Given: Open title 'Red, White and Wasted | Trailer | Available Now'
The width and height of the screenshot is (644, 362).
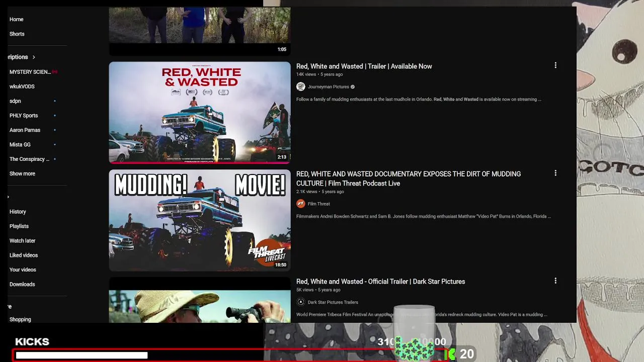Looking at the screenshot, I should coord(364,66).
